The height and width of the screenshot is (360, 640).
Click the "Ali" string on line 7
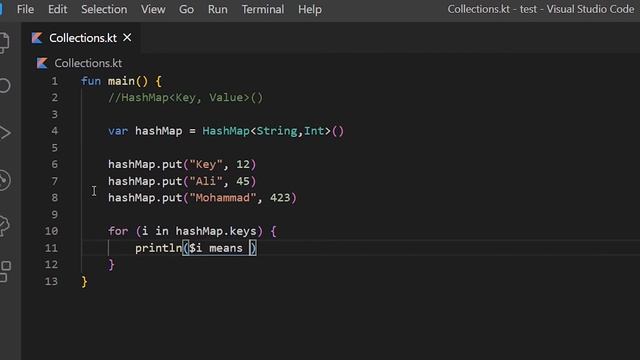tap(206, 181)
